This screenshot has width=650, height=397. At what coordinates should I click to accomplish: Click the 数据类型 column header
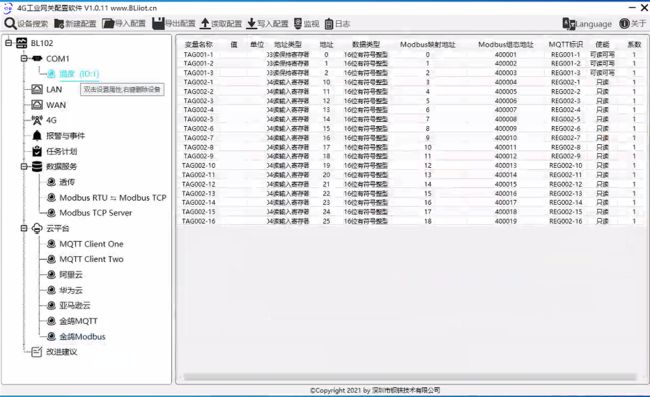(x=366, y=44)
